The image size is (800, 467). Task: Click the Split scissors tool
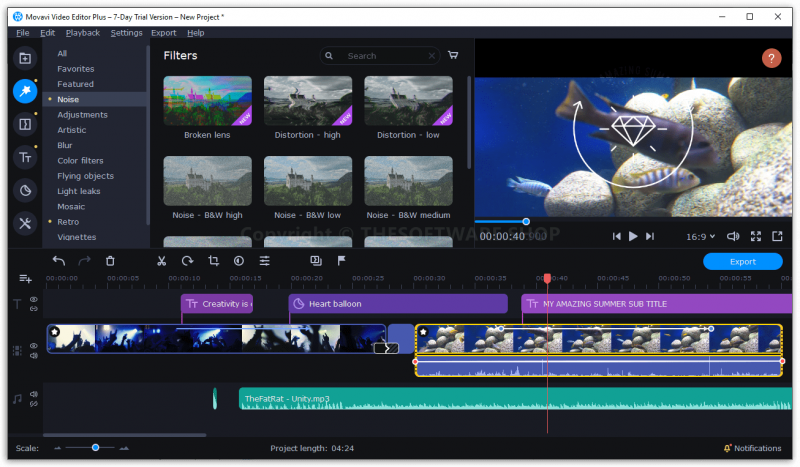(x=160, y=261)
